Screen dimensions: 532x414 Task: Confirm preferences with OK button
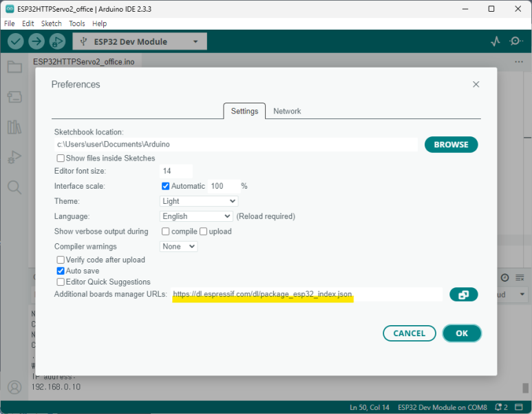(x=462, y=333)
